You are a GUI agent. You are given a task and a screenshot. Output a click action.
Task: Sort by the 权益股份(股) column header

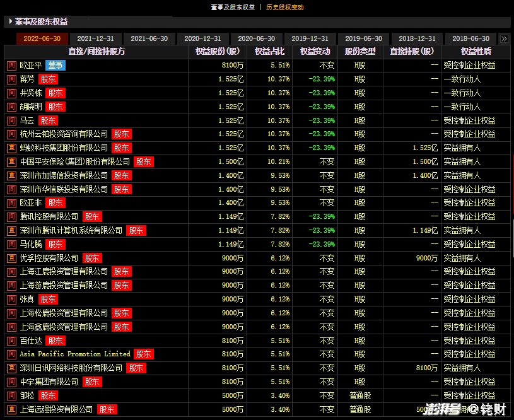218,52
